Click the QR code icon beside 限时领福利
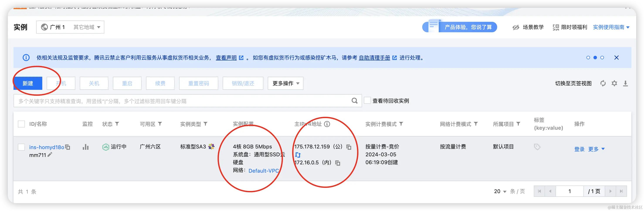The height and width of the screenshot is (211, 644). [x=556, y=27]
